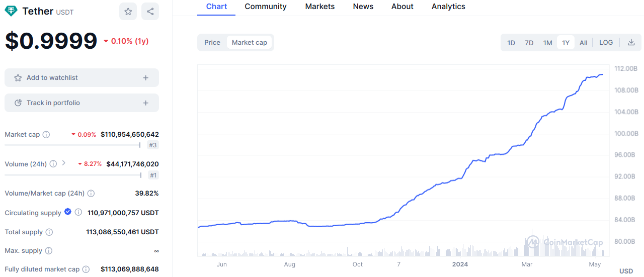Click the $0.9999 price value

click(x=51, y=41)
